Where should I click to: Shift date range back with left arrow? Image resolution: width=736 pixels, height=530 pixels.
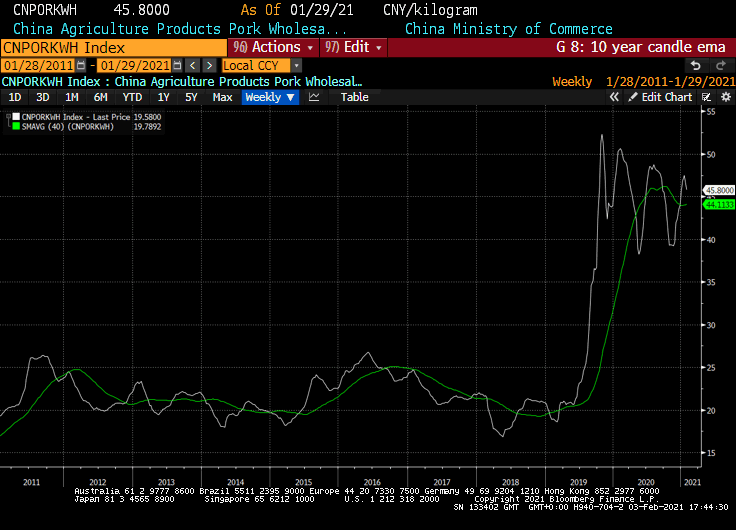[x=193, y=65]
